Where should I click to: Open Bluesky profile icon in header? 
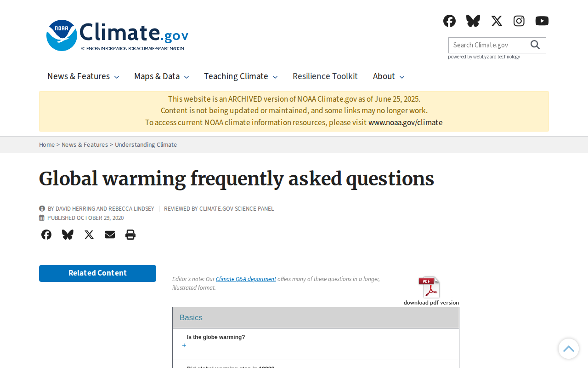coord(473,21)
